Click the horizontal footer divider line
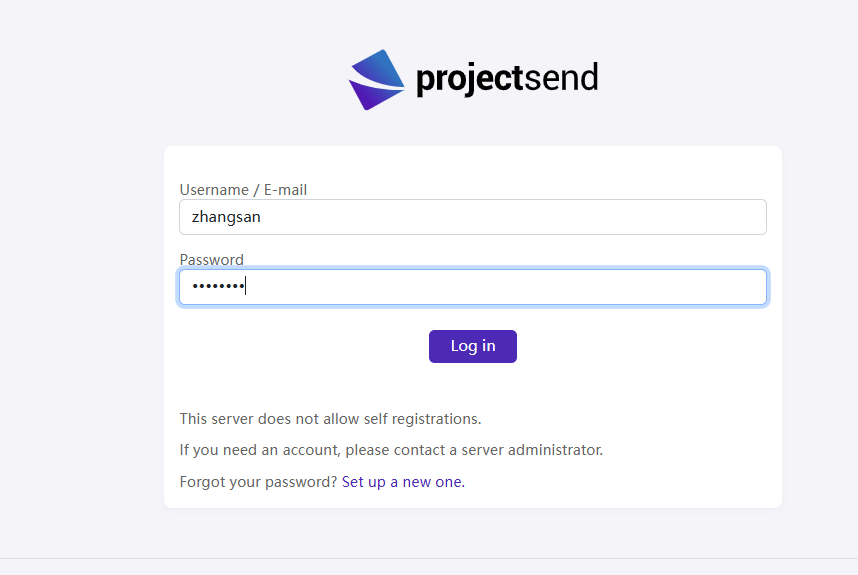This screenshot has width=858, height=575. (429, 559)
